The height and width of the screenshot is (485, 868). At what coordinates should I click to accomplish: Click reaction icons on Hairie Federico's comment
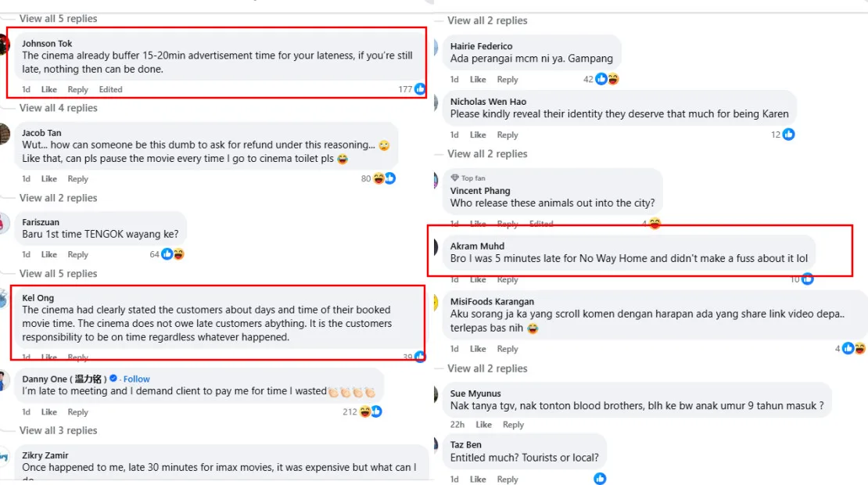pyautogui.click(x=607, y=79)
